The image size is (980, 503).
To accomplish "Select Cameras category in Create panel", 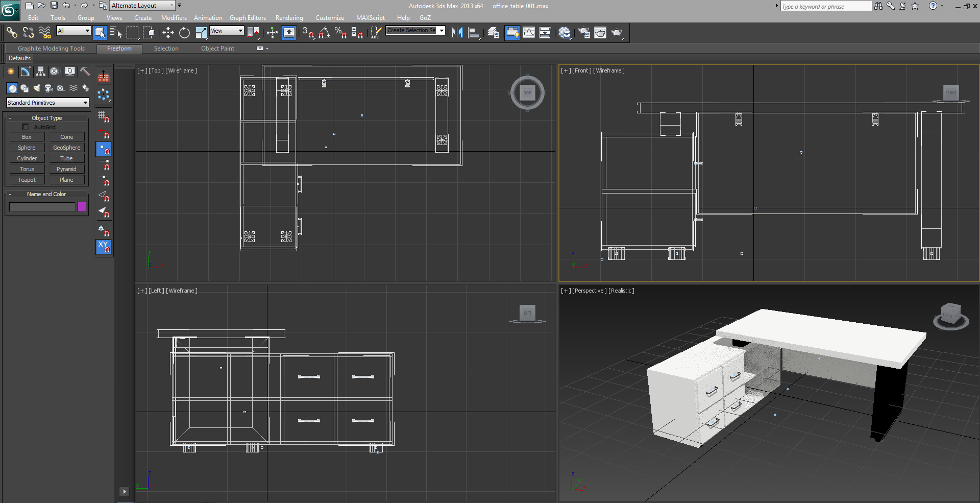I will pos(48,88).
